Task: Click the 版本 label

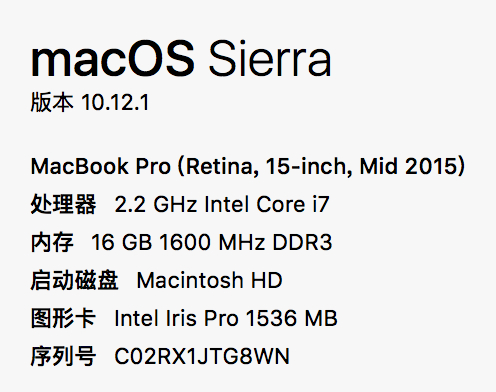Action: coord(52,102)
